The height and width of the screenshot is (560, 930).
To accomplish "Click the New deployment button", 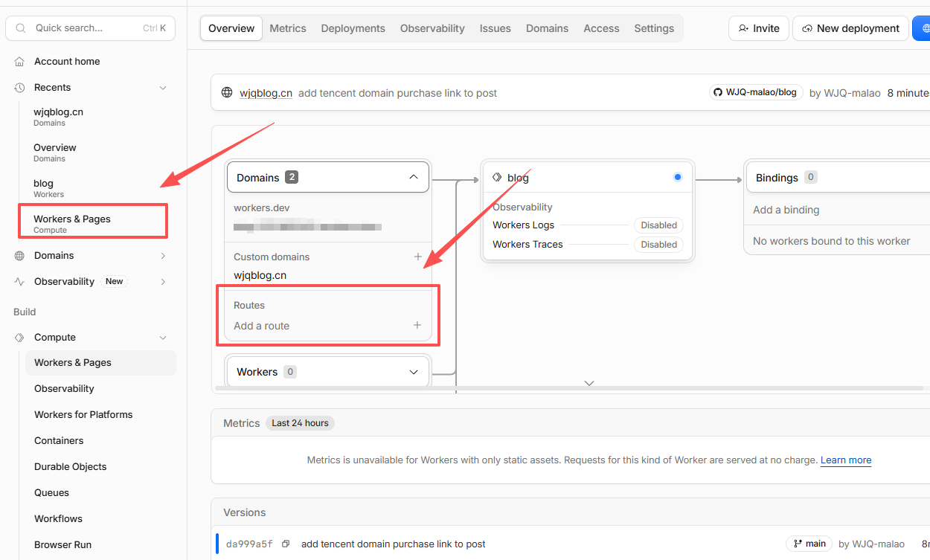I will coord(850,28).
